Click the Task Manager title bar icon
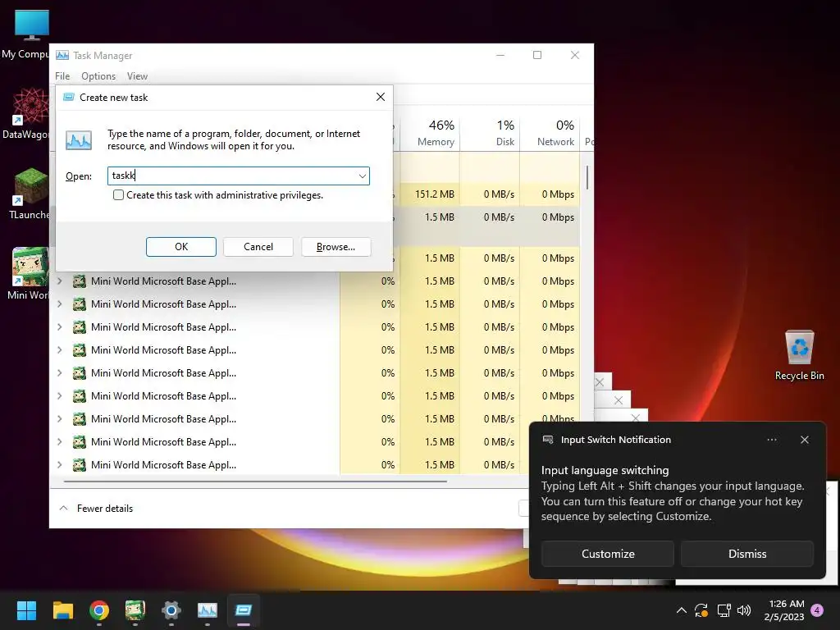This screenshot has width=840, height=630. pyautogui.click(x=62, y=55)
